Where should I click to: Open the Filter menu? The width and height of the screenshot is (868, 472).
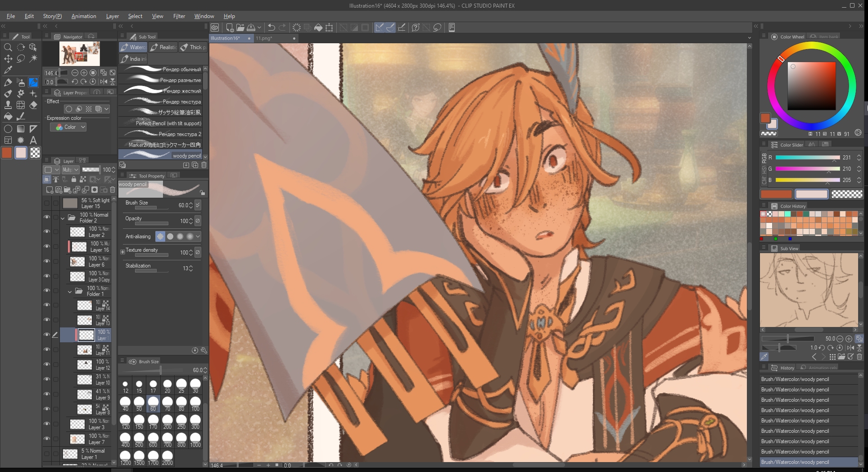click(x=179, y=16)
